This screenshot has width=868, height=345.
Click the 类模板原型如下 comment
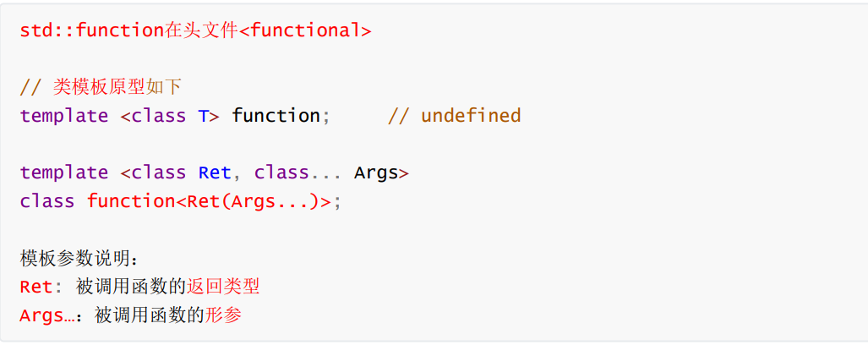pyautogui.click(x=117, y=87)
